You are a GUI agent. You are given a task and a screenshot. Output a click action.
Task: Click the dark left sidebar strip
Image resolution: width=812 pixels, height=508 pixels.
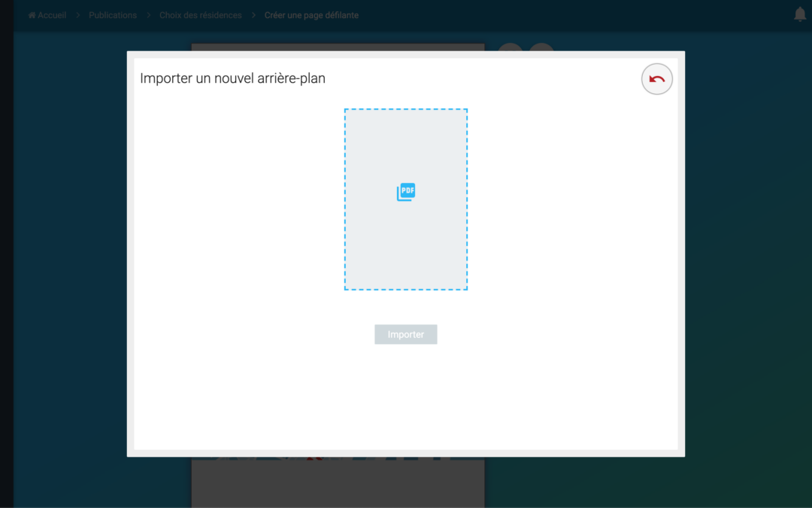coord(6,263)
